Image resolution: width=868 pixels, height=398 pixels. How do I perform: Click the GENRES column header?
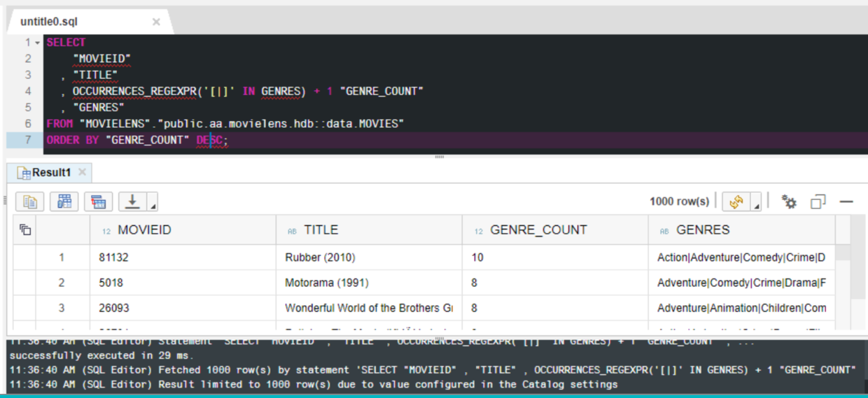pos(741,229)
